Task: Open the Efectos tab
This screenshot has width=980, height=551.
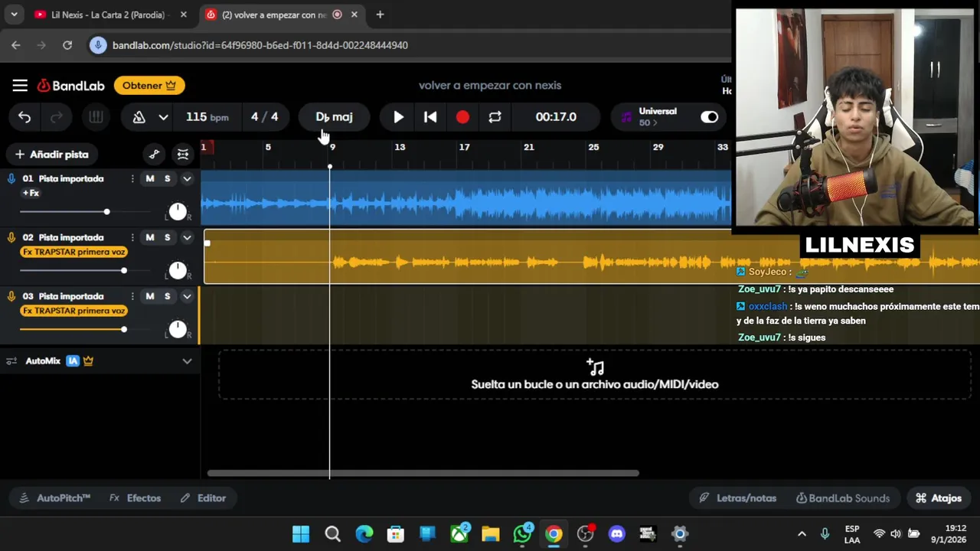Action: click(136, 498)
